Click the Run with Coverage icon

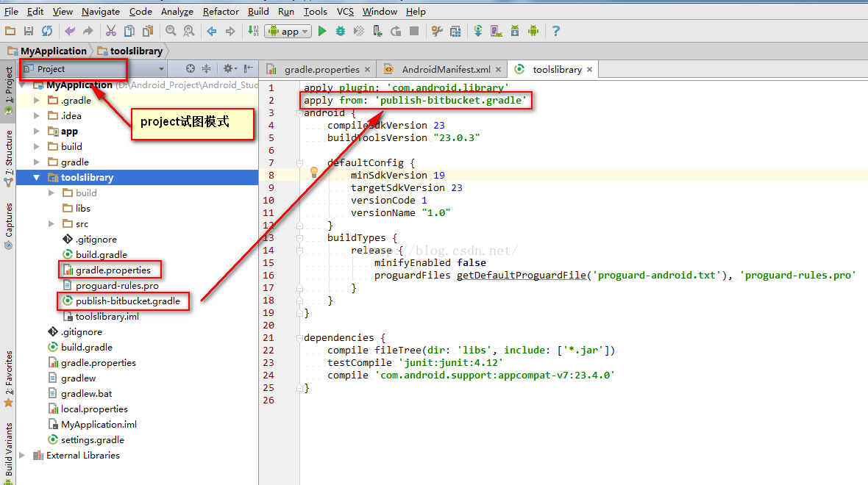[359, 32]
